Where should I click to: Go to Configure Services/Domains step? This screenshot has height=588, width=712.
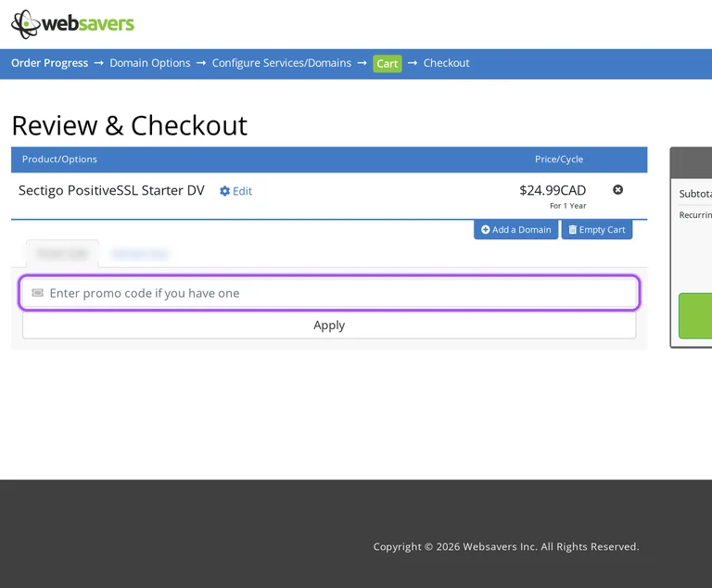pos(282,63)
